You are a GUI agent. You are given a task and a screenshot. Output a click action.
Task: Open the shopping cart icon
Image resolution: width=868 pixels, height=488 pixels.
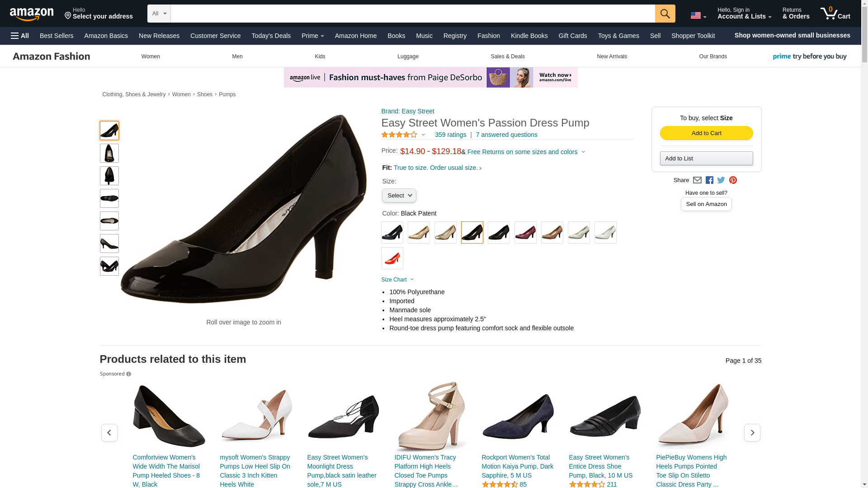pyautogui.click(x=835, y=14)
